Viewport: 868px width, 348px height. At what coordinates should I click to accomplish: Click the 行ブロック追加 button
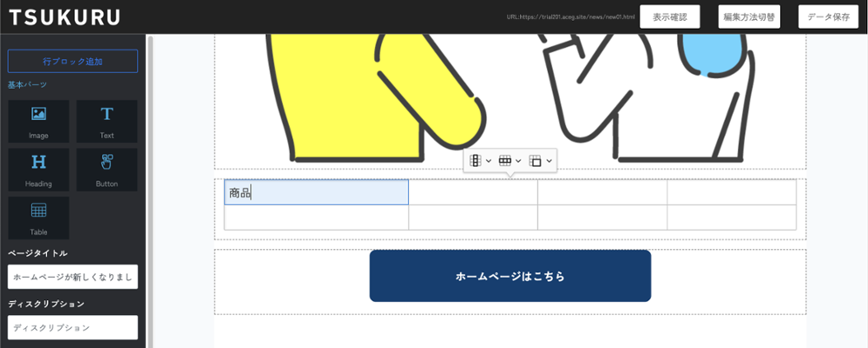(73, 61)
